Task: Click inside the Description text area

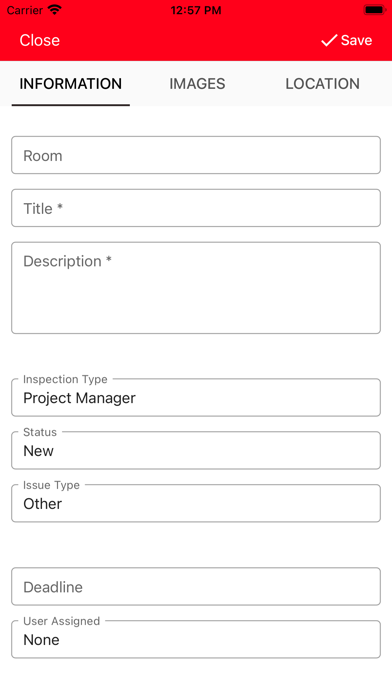Action: click(x=196, y=288)
